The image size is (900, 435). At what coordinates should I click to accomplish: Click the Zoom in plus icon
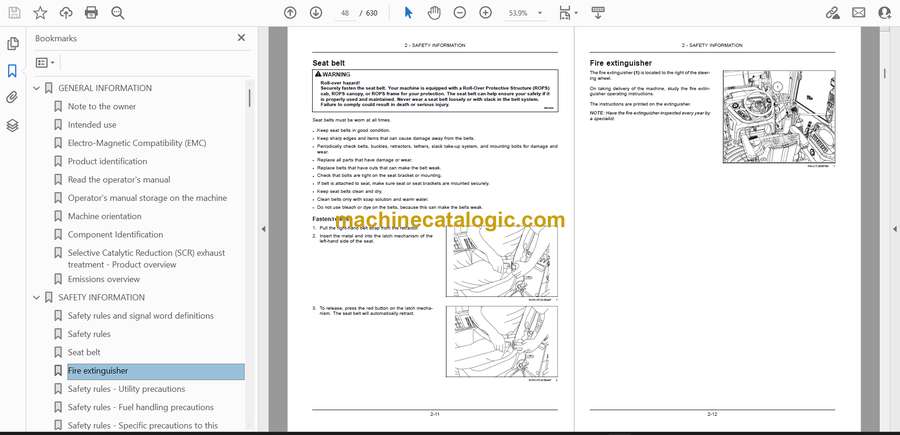485,13
